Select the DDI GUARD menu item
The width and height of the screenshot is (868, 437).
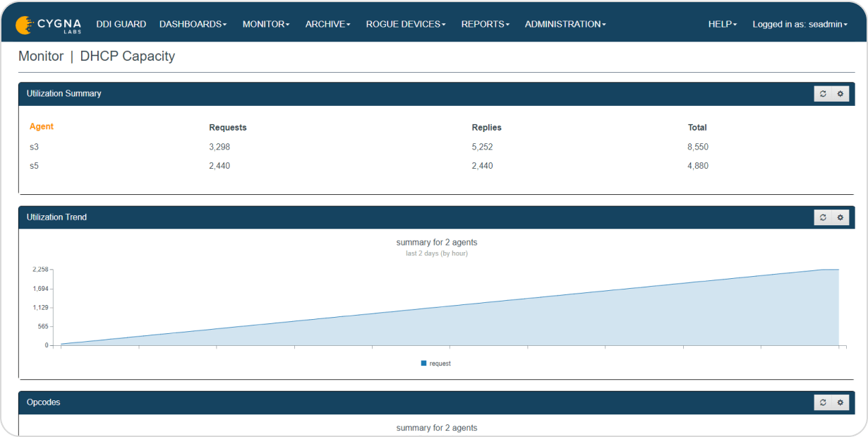pos(121,23)
